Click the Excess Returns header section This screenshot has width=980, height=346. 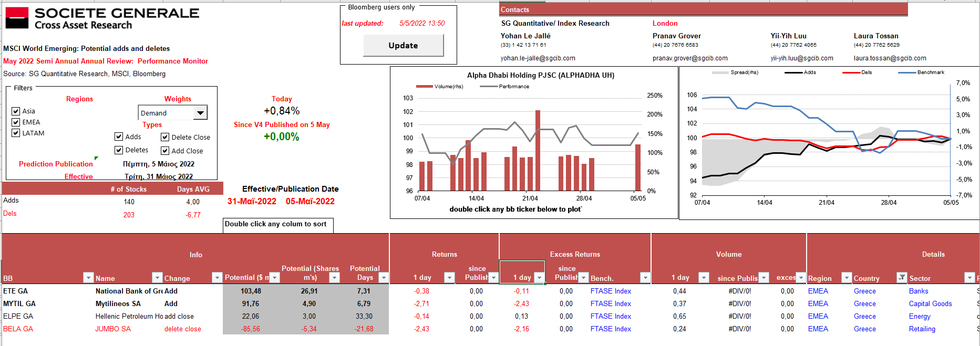click(575, 255)
